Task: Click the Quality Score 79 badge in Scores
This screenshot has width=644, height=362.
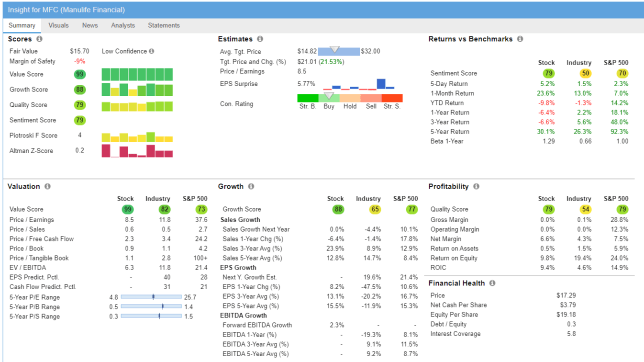Action: coord(80,105)
